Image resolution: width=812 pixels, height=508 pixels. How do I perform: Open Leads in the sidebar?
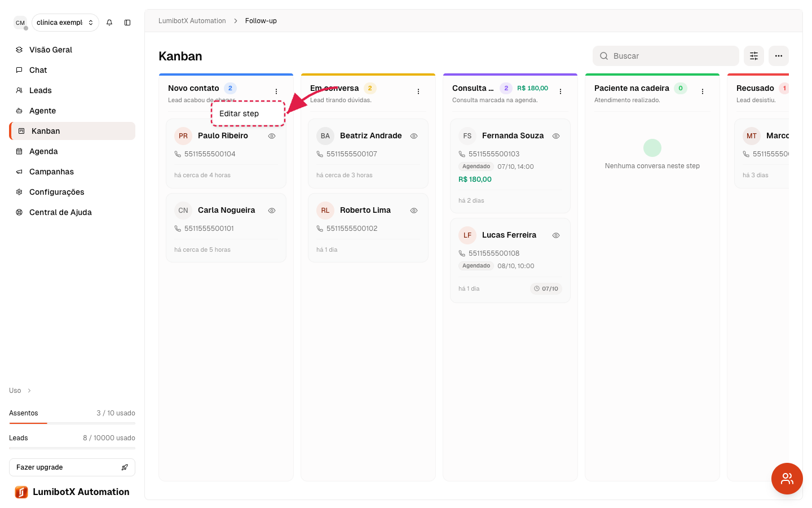point(72,90)
